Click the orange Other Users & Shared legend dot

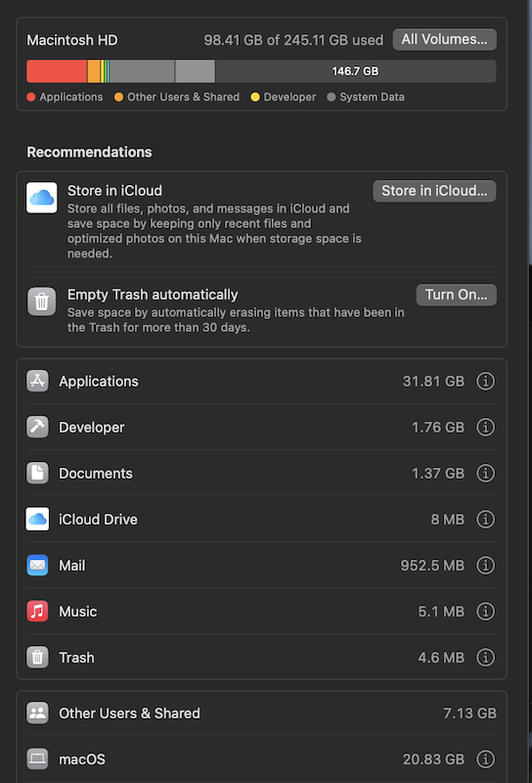click(118, 97)
